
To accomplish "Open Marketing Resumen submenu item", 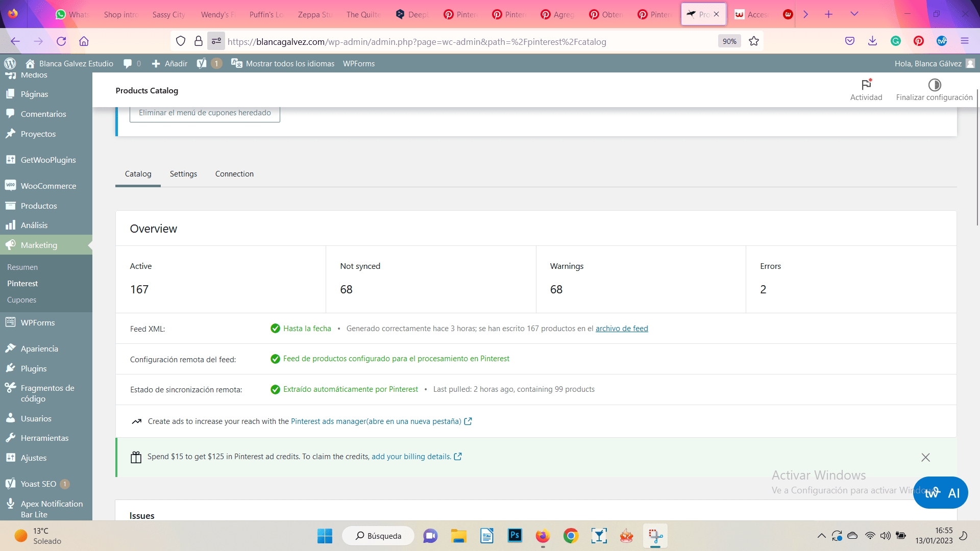I will pyautogui.click(x=22, y=267).
